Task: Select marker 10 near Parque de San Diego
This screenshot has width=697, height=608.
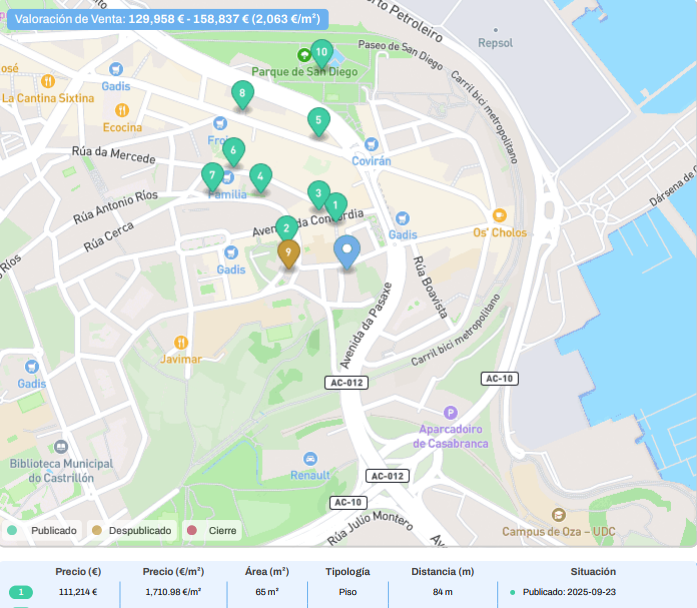Action: (321, 51)
